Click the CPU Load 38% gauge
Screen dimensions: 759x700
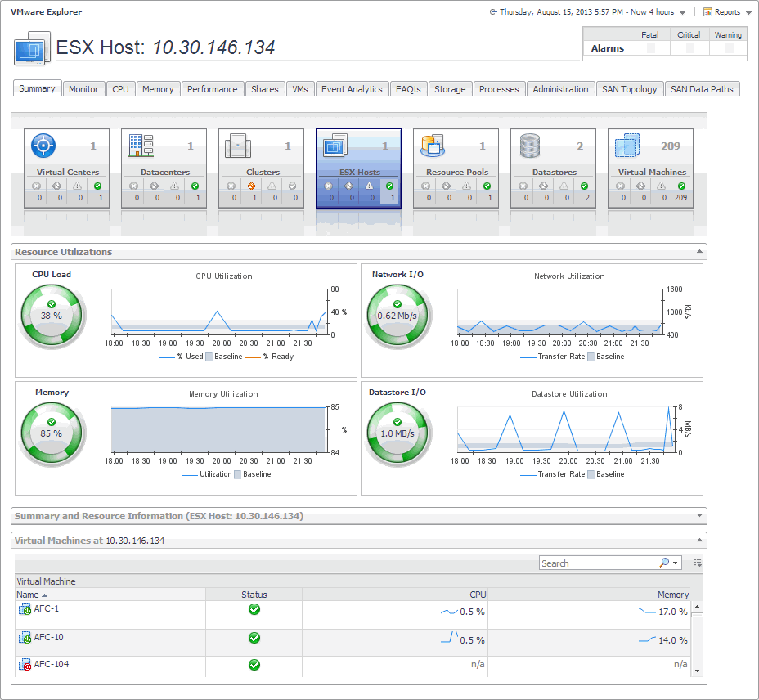52,316
